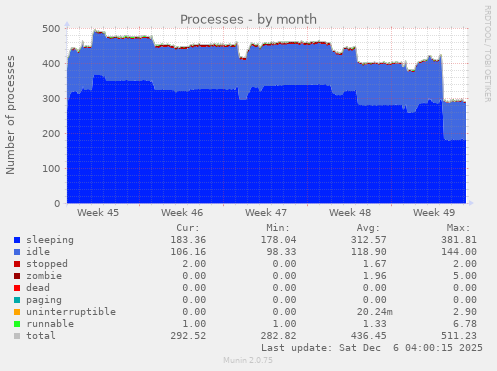Click the 200 y-axis tick label

pos(51,134)
